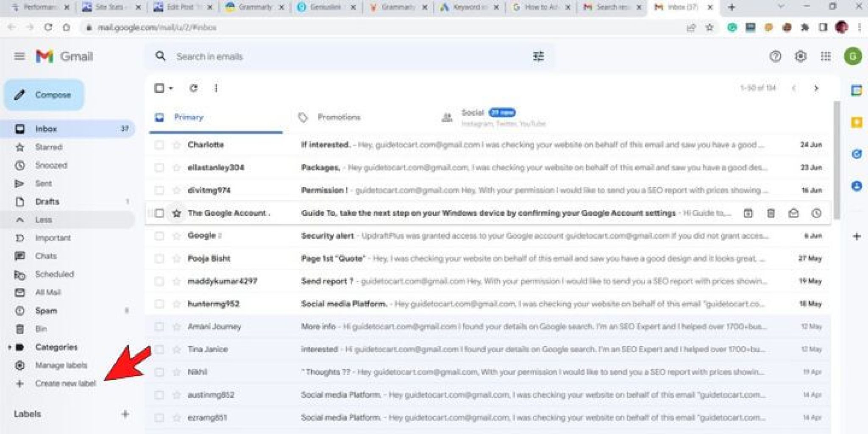The width and height of the screenshot is (868, 434).
Task: Click the Compose button
Action: pos(45,95)
